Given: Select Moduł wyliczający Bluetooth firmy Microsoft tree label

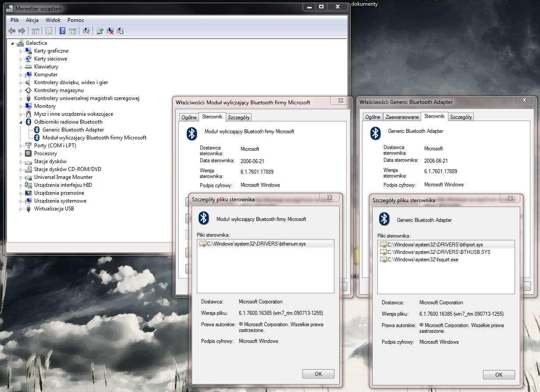Looking at the screenshot, I should 94,138.
